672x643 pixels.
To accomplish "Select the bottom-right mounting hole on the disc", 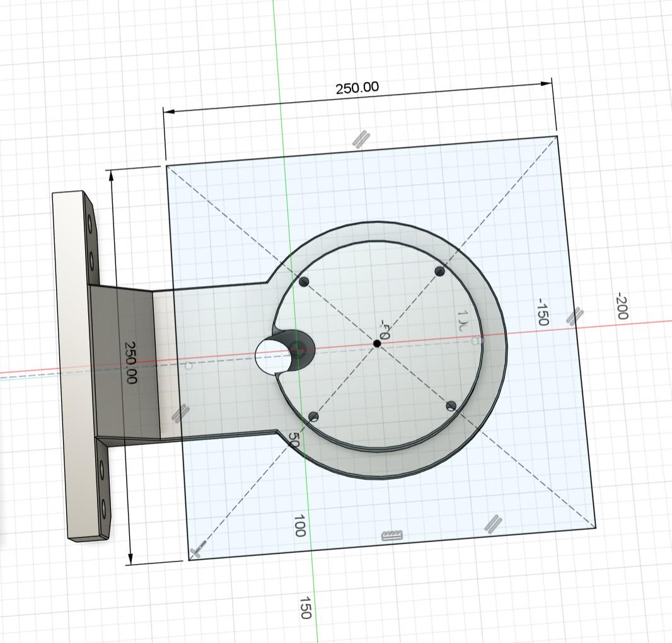I will (451, 407).
